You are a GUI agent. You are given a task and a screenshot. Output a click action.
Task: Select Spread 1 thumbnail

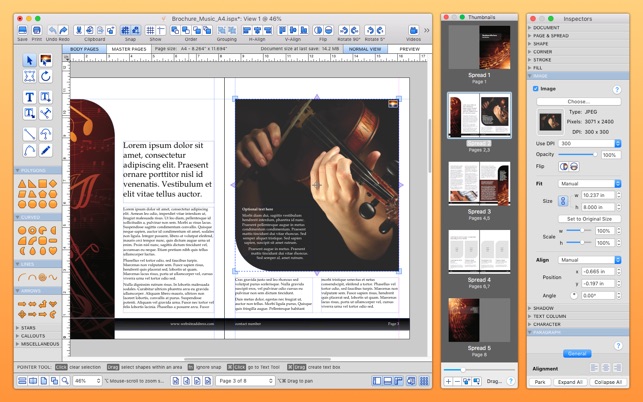479,47
